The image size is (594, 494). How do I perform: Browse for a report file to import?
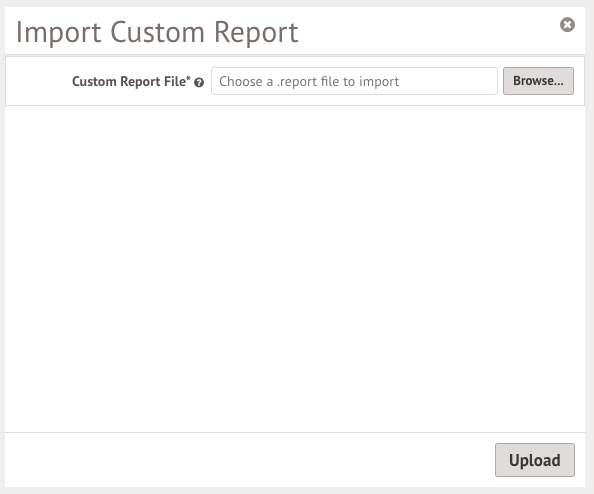538,81
